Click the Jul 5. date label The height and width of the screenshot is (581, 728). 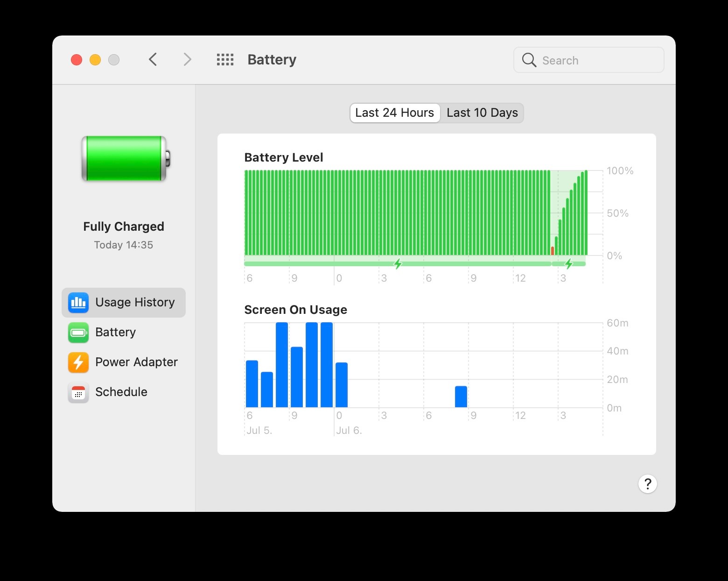[259, 430]
